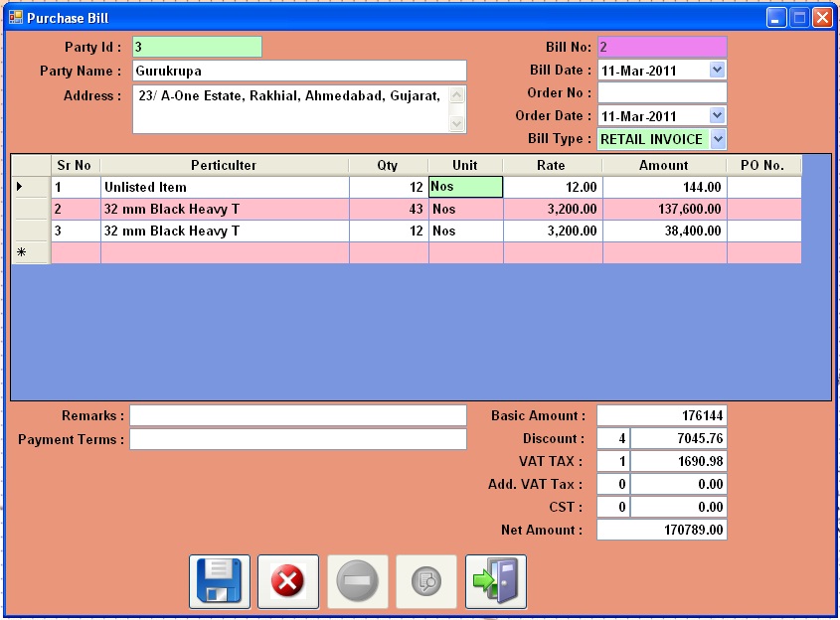Click the scroll-down arrow on the Address box

point(457,124)
